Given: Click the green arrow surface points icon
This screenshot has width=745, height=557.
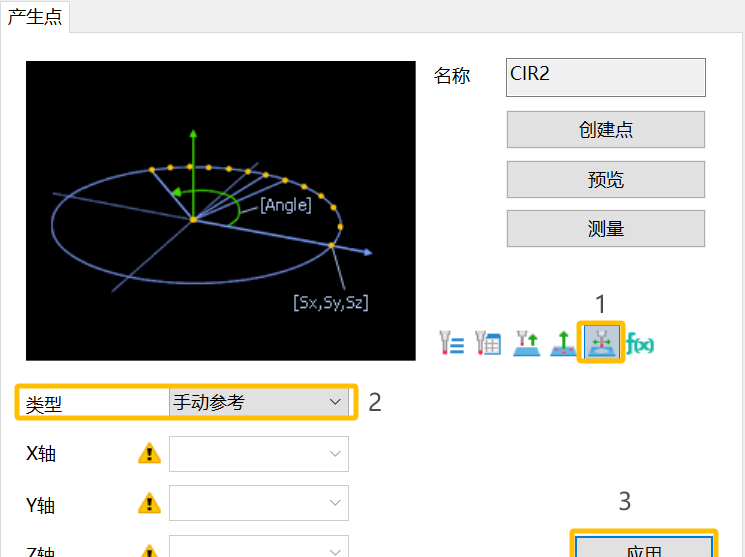Looking at the screenshot, I should pos(563,344).
